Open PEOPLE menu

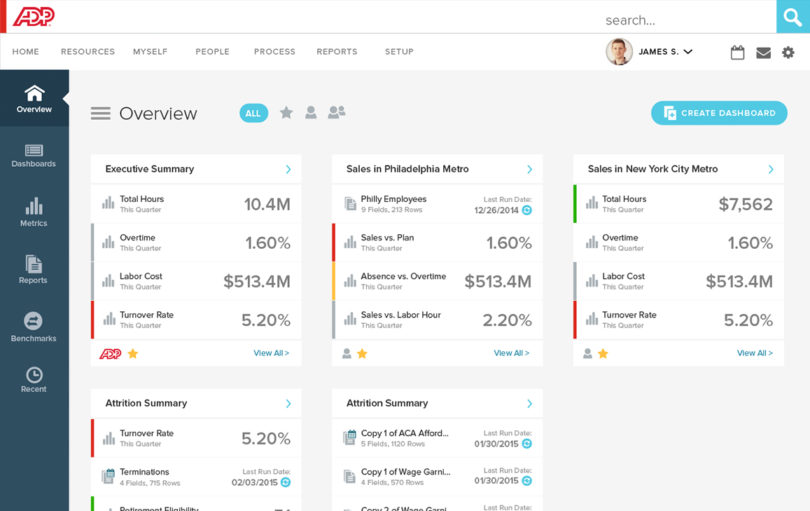[212, 52]
